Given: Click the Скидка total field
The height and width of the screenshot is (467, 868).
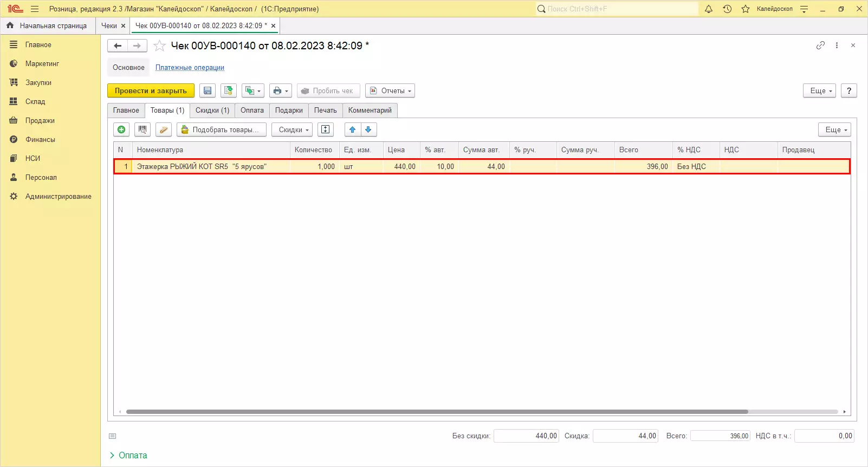Looking at the screenshot, I should pyautogui.click(x=625, y=436).
